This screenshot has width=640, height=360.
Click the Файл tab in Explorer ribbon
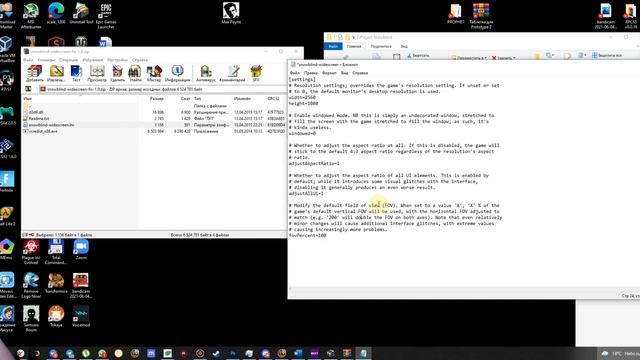tap(333, 47)
